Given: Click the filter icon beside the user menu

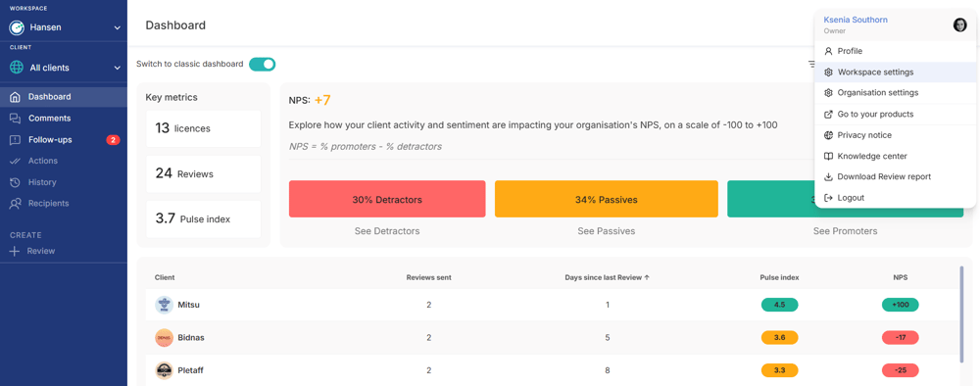Looking at the screenshot, I should 811,64.
